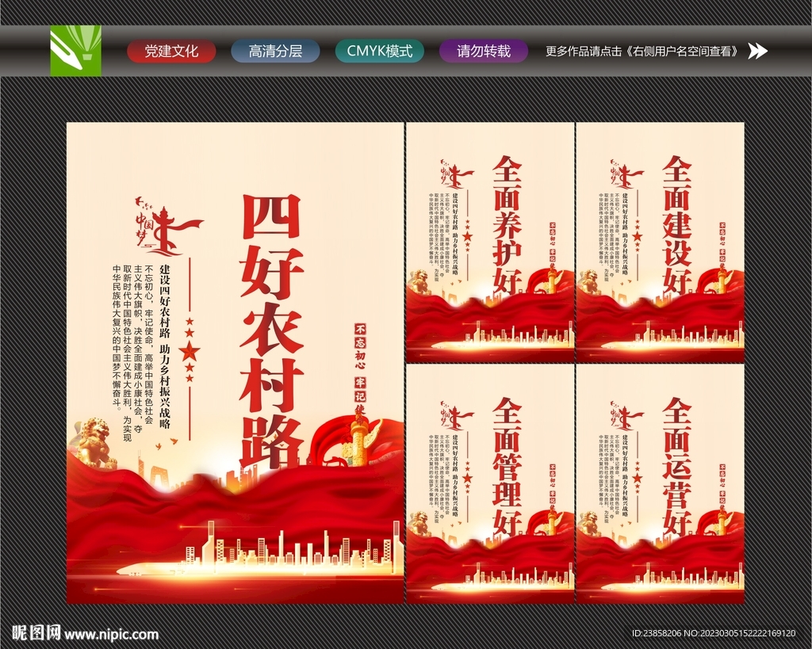Screen dimensions: 812x649
Task: Select the 全面养护好 poster thumbnail
Action: (490, 242)
